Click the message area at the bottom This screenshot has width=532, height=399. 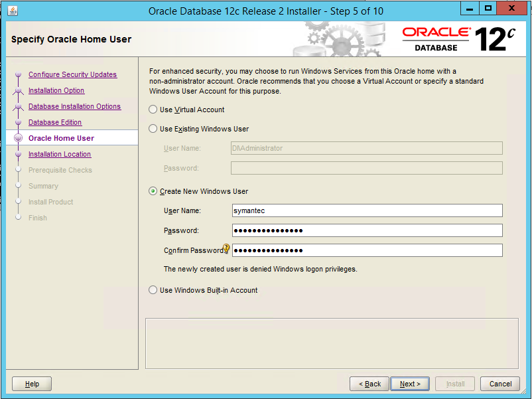pos(332,343)
